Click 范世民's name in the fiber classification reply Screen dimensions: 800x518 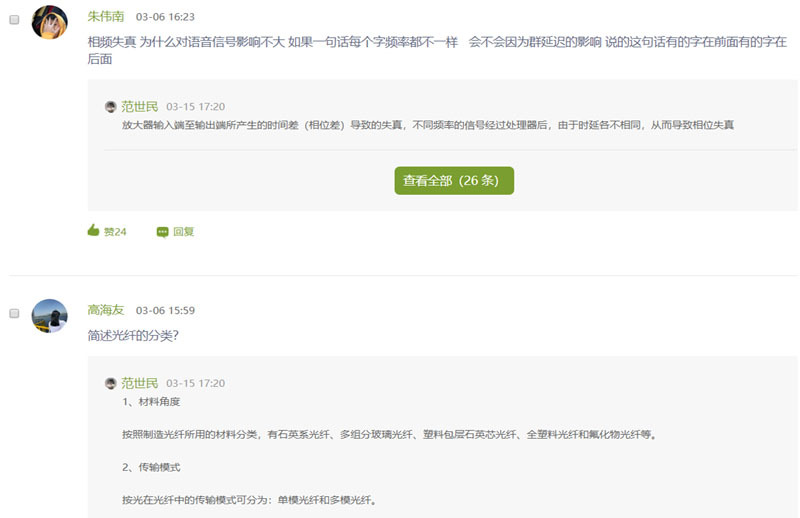[140, 383]
